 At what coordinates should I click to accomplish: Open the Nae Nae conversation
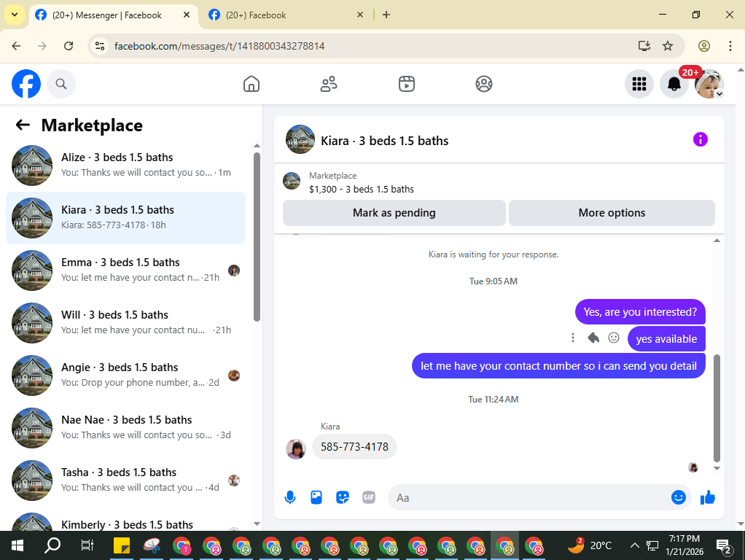[x=125, y=427]
